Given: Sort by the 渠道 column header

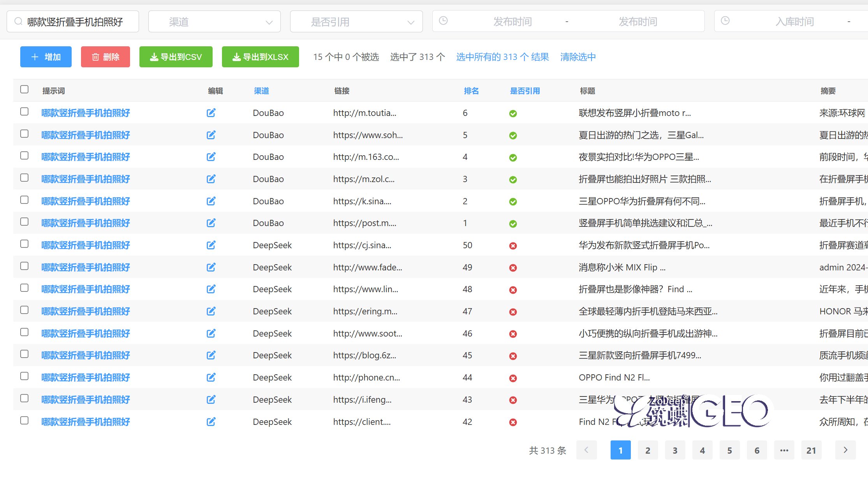Looking at the screenshot, I should [261, 91].
